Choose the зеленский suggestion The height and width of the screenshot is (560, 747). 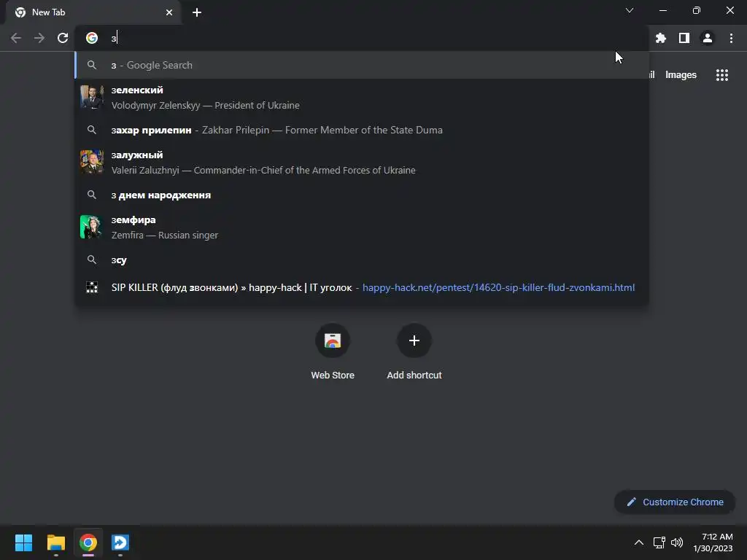click(x=362, y=97)
